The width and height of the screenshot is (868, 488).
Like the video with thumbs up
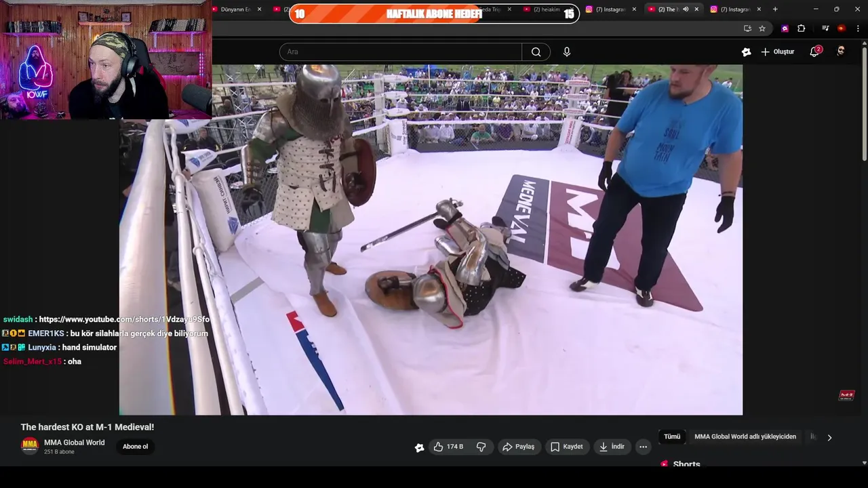click(448, 447)
